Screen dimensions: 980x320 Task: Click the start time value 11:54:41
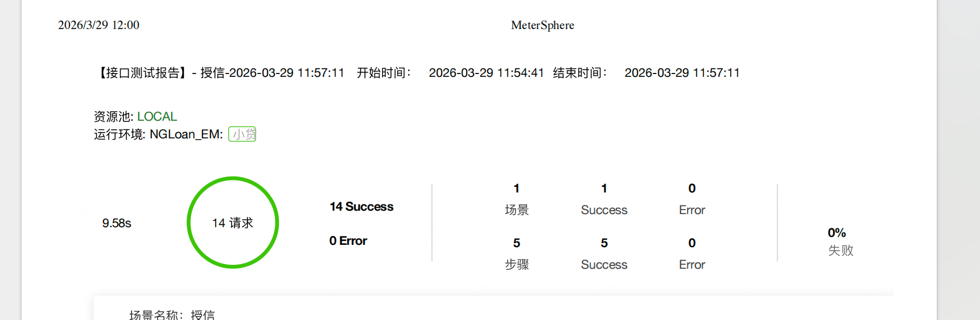tap(486, 73)
